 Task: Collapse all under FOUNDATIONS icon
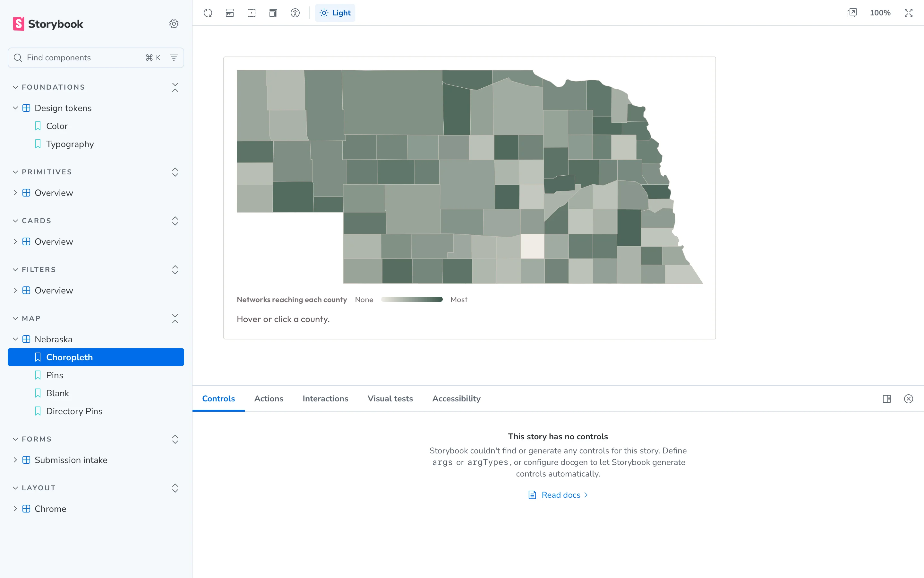coord(175,87)
